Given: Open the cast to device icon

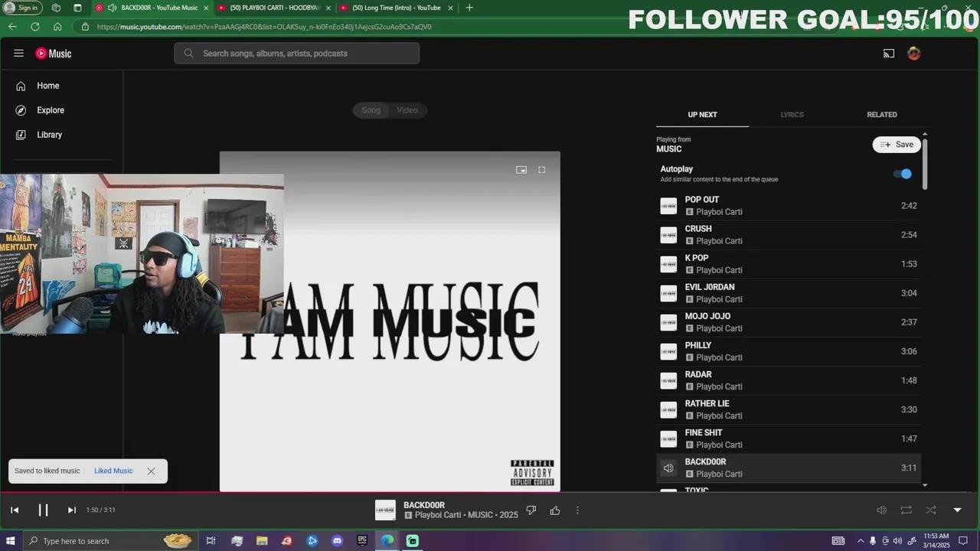Looking at the screenshot, I should tap(889, 54).
